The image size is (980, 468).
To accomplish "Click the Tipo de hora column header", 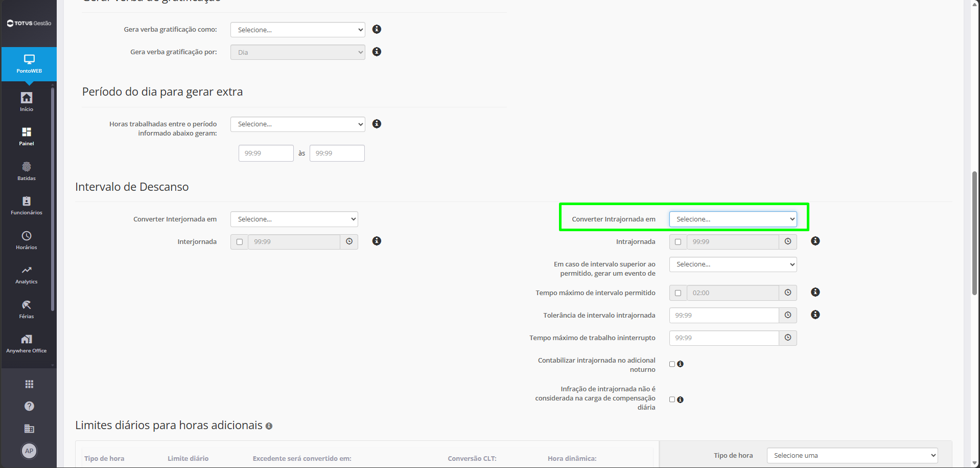I will tap(104, 458).
